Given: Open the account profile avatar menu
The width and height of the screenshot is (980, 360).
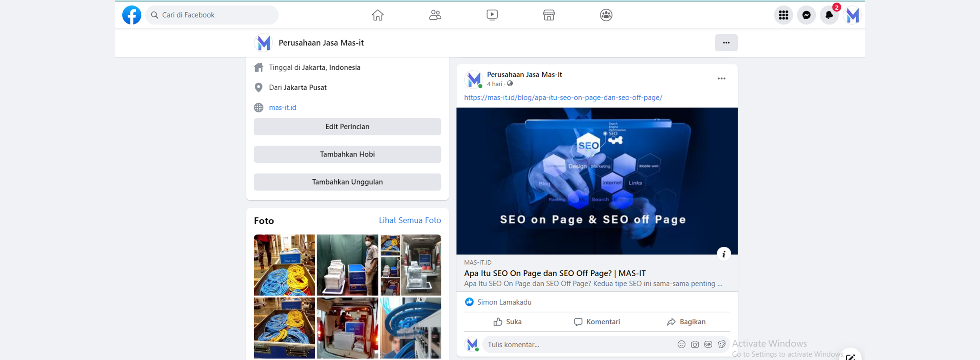Looking at the screenshot, I should coord(852,15).
